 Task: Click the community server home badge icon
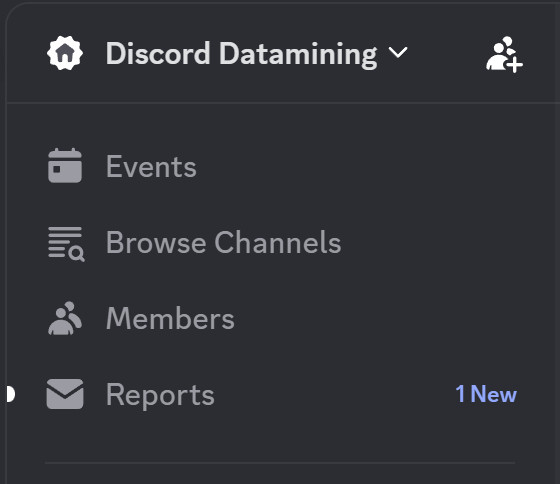pyautogui.click(x=65, y=53)
